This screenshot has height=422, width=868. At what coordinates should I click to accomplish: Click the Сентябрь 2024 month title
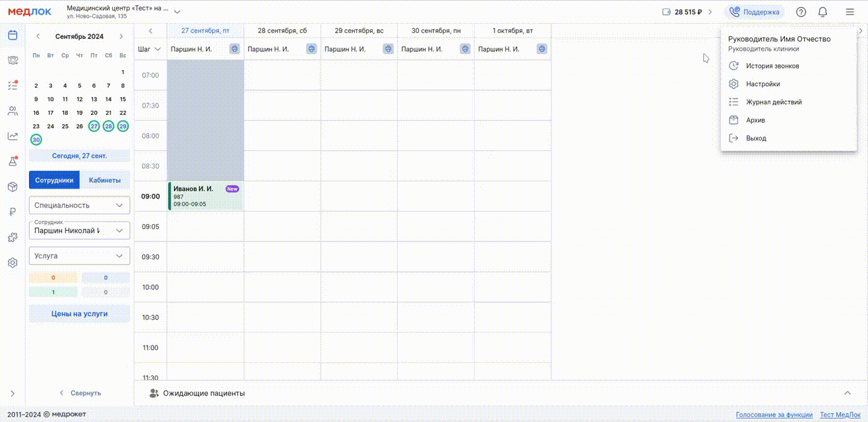(x=79, y=37)
